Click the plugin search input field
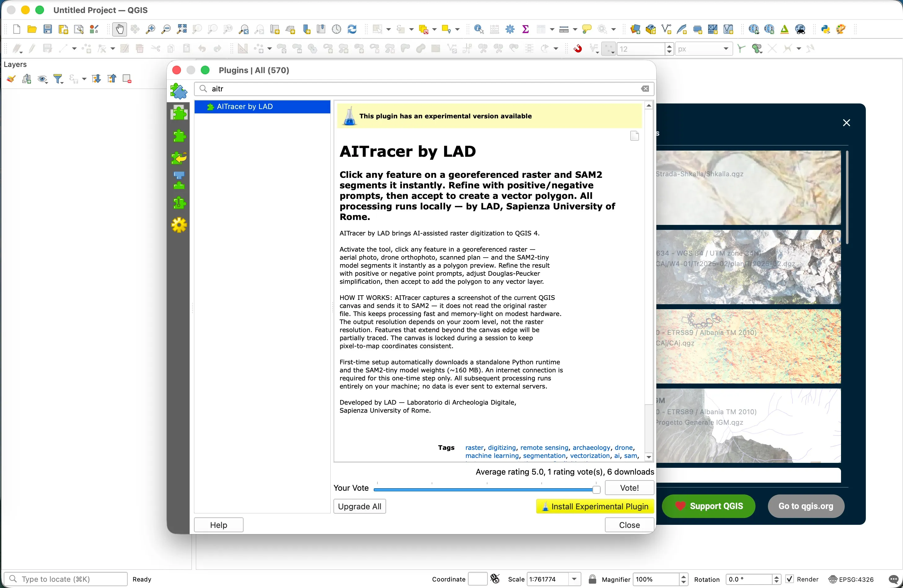 click(x=424, y=89)
